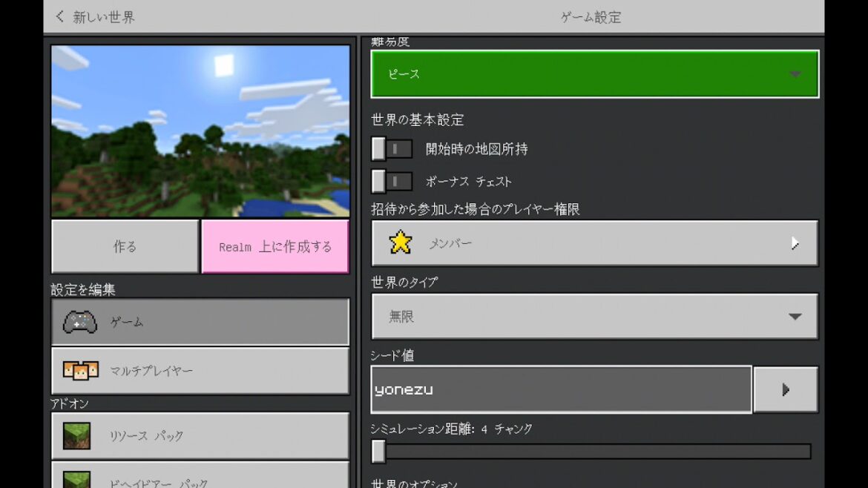The width and height of the screenshot is (868, 488).
Task: Select the ゲーム settings tab
Action: [200, 322]
